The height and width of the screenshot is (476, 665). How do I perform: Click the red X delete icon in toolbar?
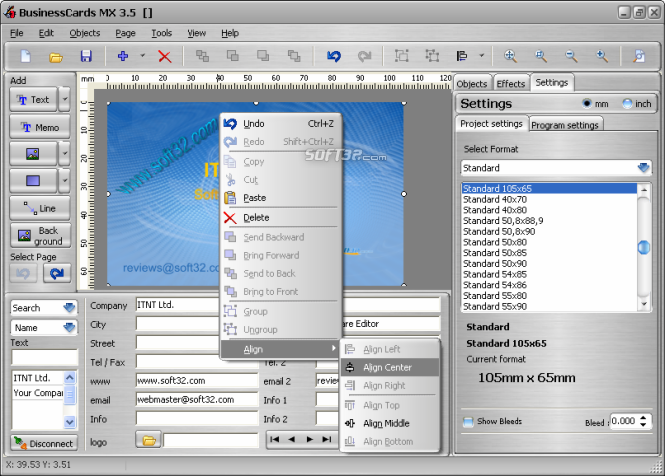click(165, 56)
